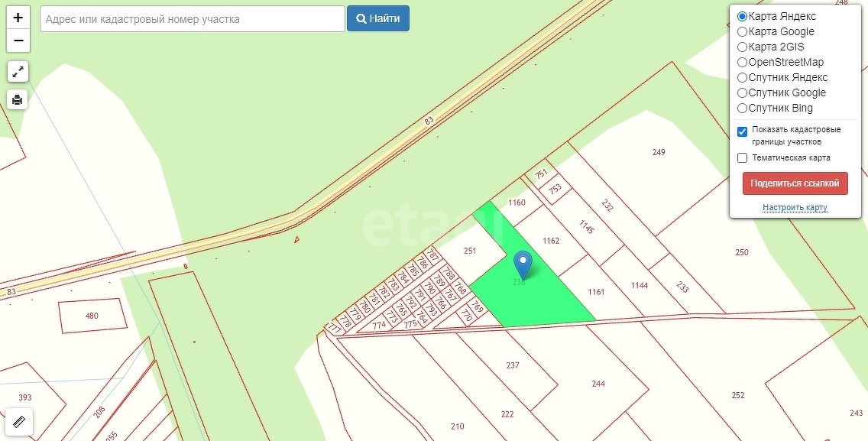Select Спутник Google satellite view
The width and height of the screenshot is (868, 441).
[x=743, y=92]
